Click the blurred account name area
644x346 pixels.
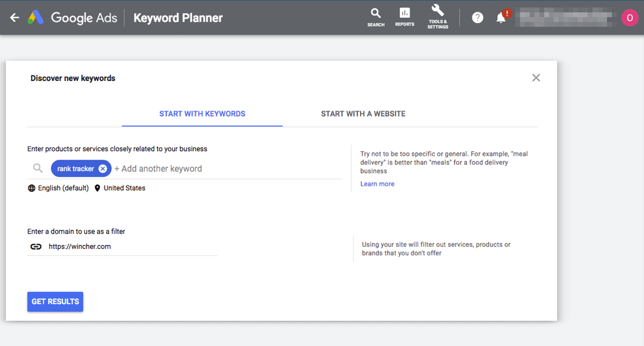pos(566,17)
